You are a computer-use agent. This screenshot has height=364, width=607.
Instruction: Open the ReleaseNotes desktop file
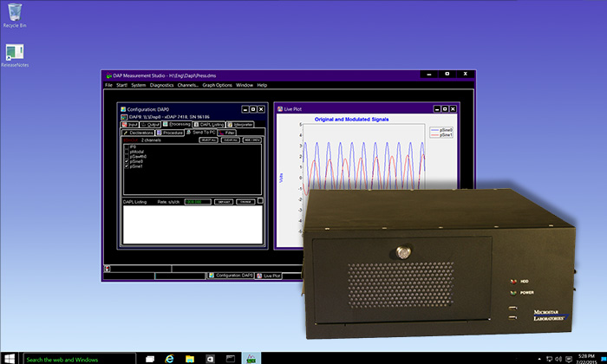coord(13,53)
